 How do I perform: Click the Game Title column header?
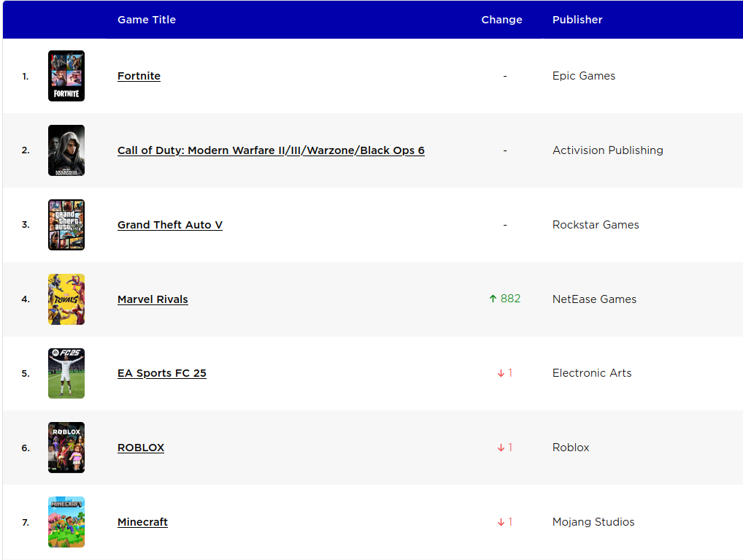(147, 20)
